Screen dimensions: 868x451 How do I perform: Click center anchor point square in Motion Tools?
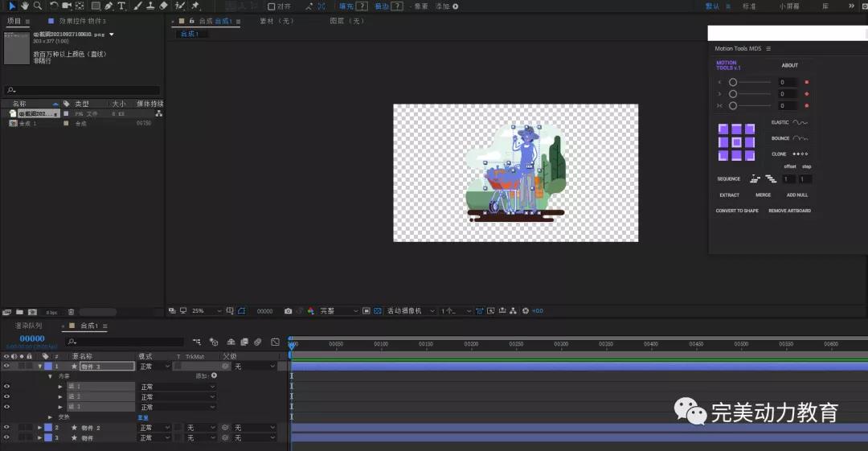pos(736,142)
